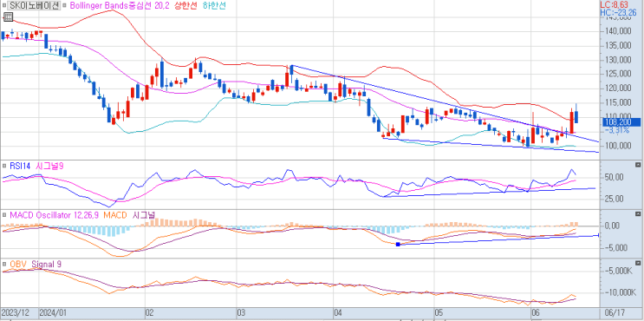Click the small square marker before RSI14
Screen dimensions: 644x321
[4, 167]
